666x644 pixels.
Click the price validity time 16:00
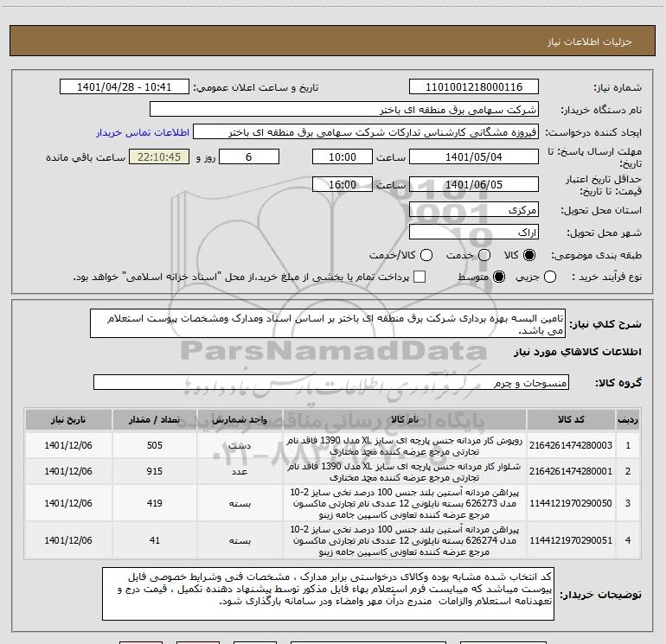click(343, 184)
